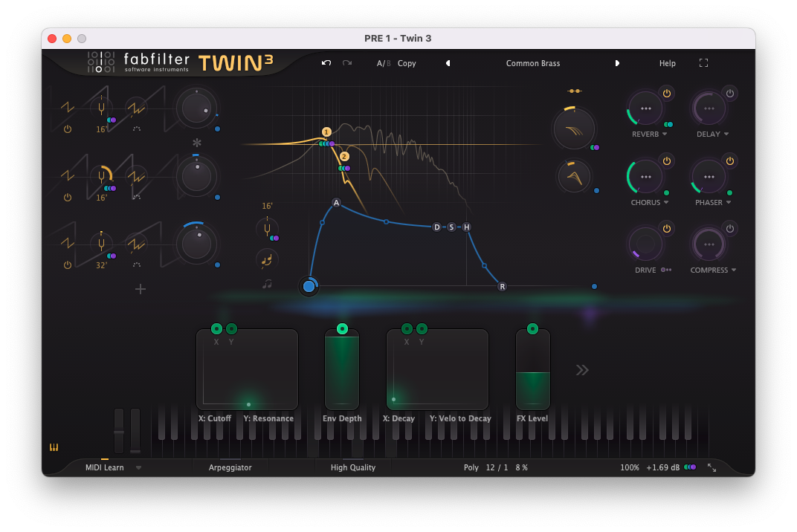Screen dimensions: 797x532
Task: Click the Env Depth slider
Action: click(342, 370)
